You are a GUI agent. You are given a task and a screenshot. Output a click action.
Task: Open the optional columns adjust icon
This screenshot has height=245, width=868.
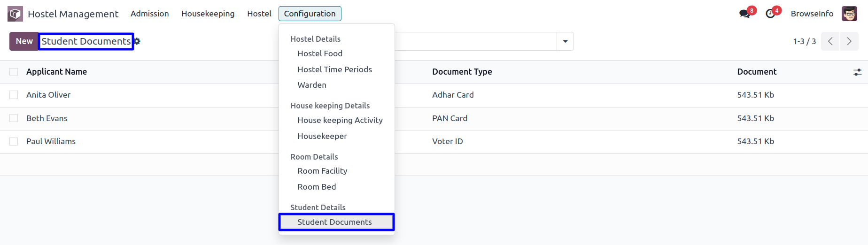coord(857,72)
